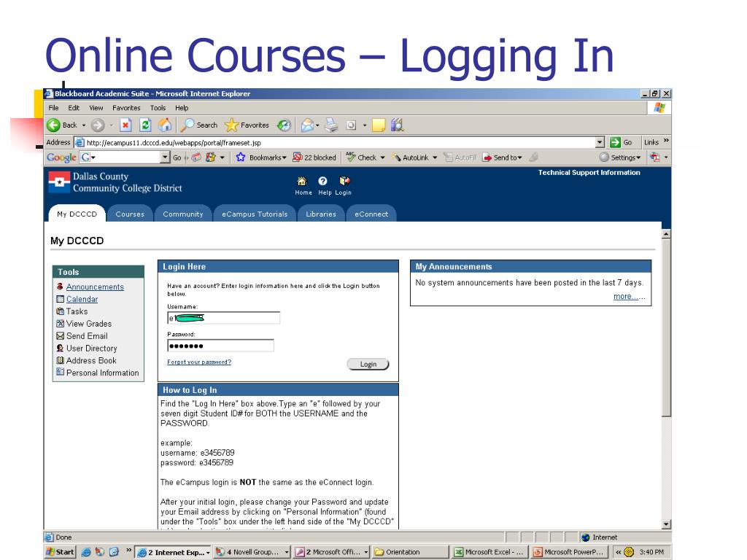Expand the AutoLink dropdown arrow
Image resolution: width=747 pixels, height=560 pixels.
(435, 157)
